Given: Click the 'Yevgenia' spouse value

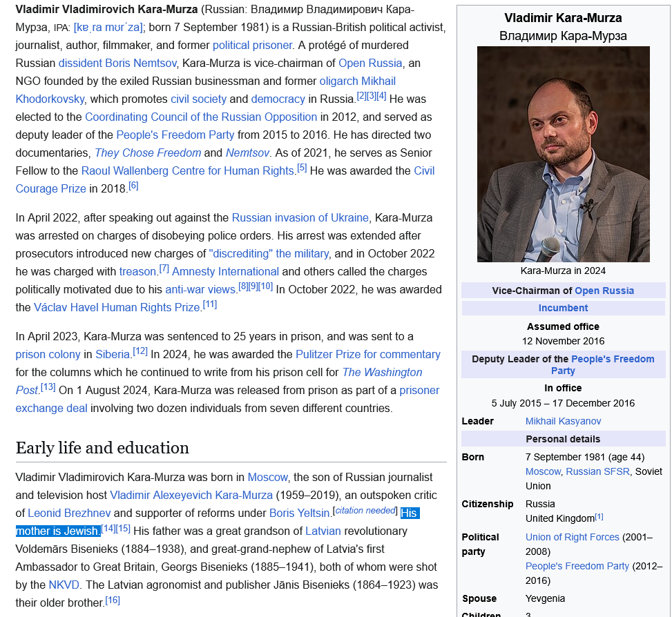Looking at the screenshot, I should tap(545, 599).
